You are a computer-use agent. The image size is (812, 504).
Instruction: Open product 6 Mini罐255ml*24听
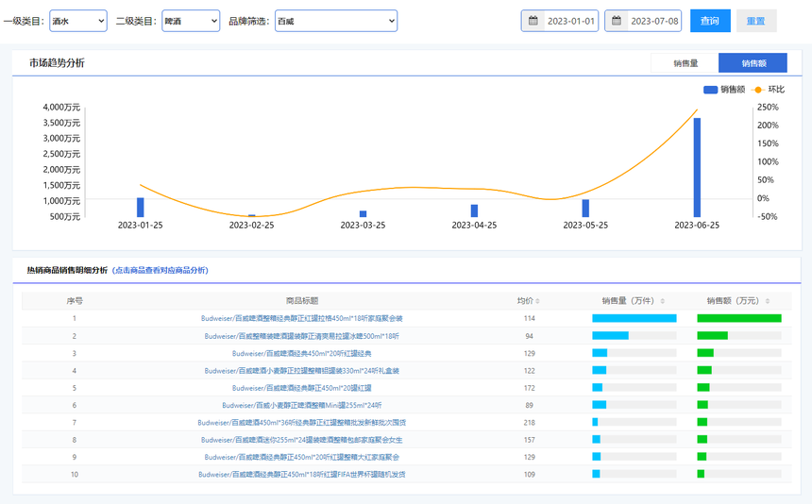[x=302, y=405]
